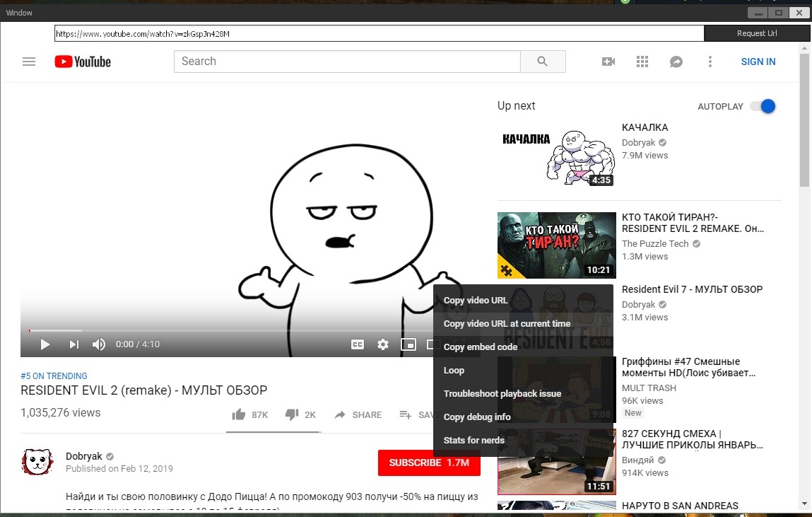Click the search magnifier button
812x517 pixels.
542,62
